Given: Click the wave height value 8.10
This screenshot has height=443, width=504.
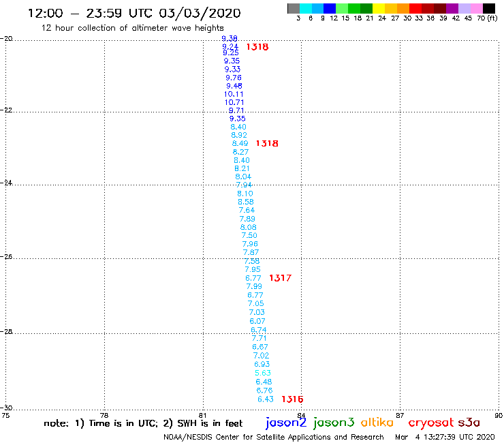Looking at the screenshot, I should pos(245,194).
